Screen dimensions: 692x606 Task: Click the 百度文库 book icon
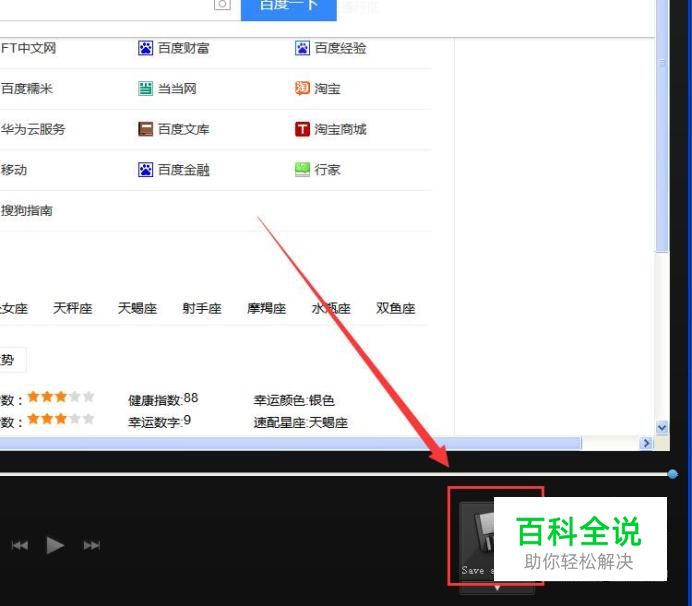tap(145, 129)
